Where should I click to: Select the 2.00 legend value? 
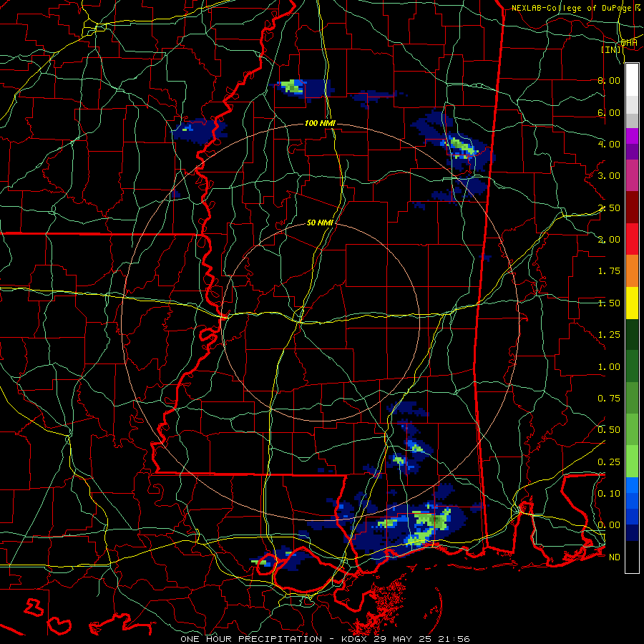(x=609, y=240)
